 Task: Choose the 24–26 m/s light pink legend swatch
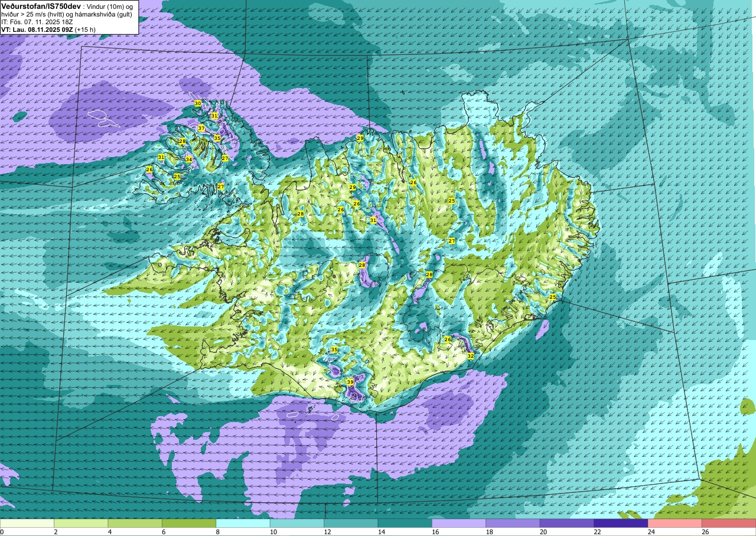point(674,523)
